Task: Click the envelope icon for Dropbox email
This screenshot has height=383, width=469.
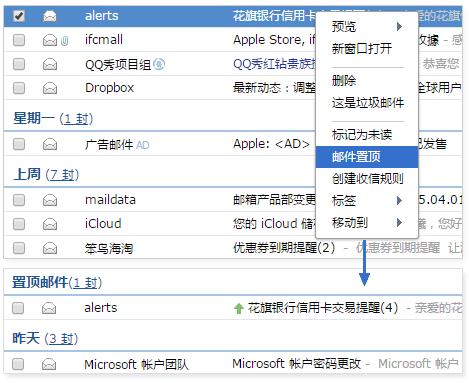Action: [50, 88]
